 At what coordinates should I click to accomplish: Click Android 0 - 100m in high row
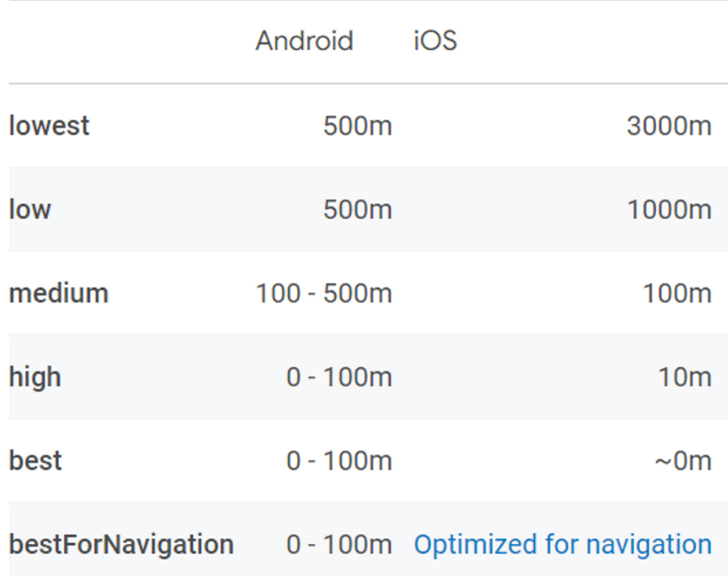(340, 377)
